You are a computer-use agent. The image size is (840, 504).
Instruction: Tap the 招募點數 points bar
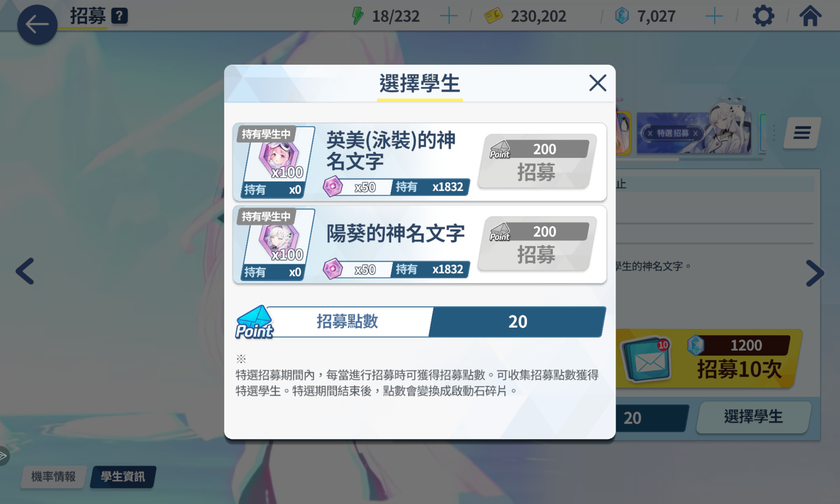point(420,322)
